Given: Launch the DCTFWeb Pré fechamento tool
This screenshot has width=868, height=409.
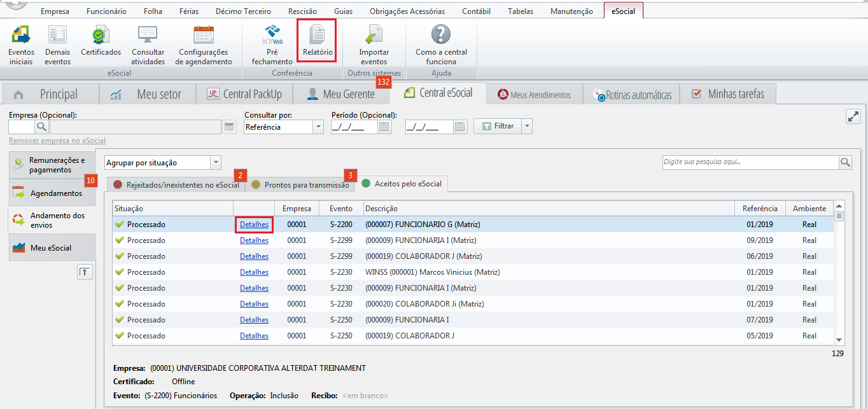Looking at the screenshot, I should click(272, 45).
